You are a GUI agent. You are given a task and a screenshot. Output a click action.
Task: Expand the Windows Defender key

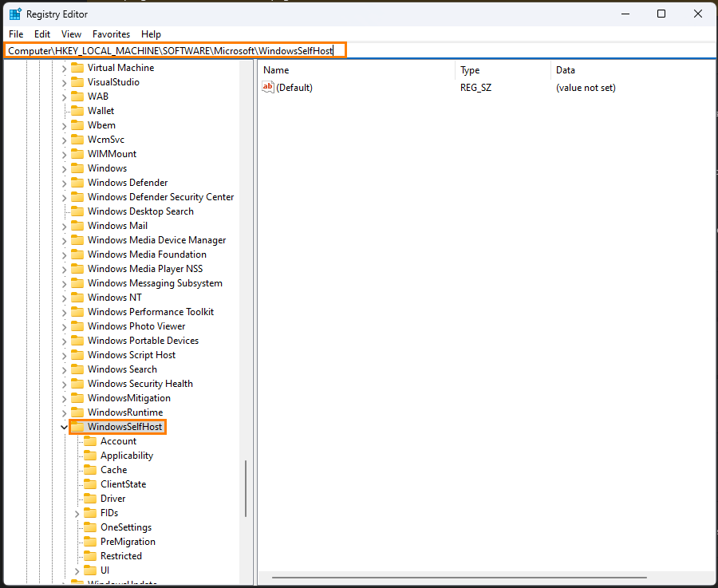(64, 184)
